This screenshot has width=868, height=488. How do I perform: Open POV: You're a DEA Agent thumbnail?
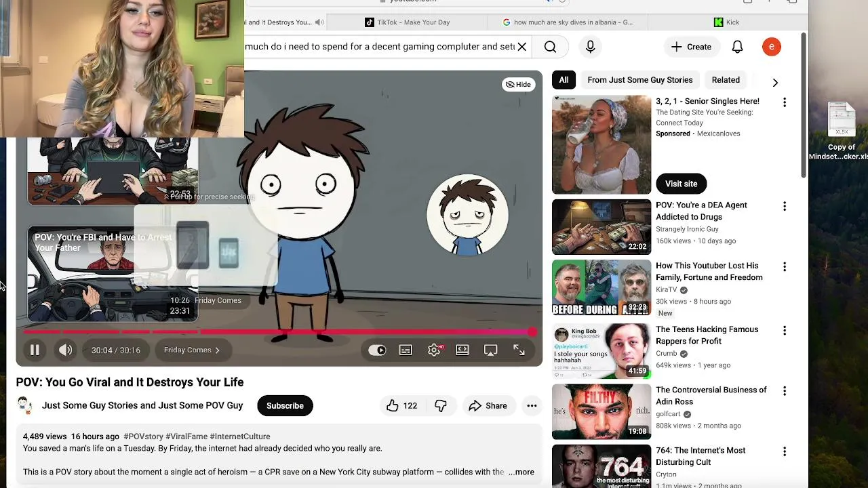601,226
